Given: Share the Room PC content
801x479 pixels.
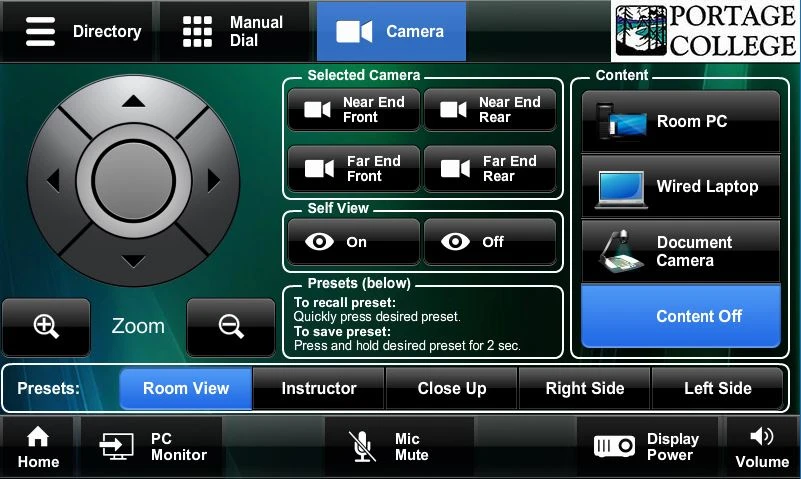Looking at the screenshot, I should [681, 122].
